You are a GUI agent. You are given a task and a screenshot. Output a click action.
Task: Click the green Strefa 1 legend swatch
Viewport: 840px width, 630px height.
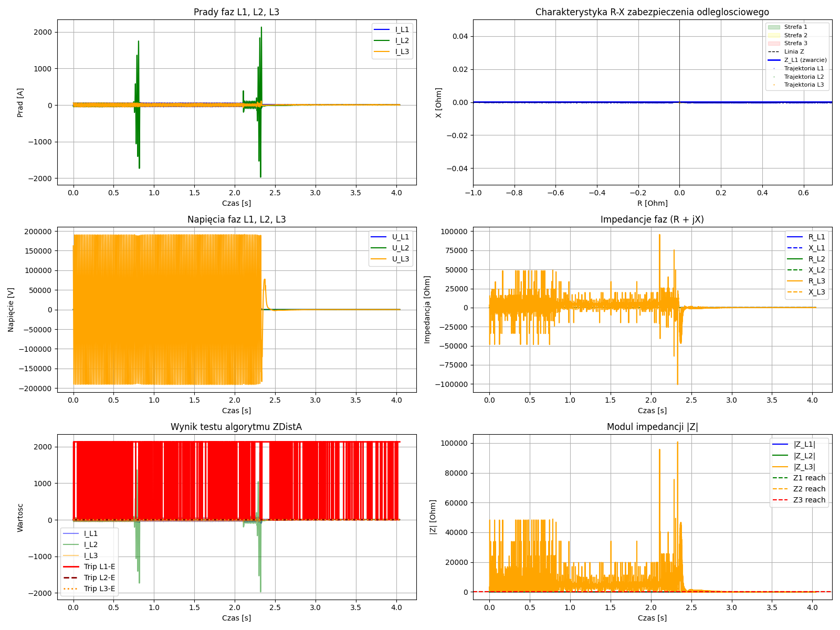tap(774, 27)
